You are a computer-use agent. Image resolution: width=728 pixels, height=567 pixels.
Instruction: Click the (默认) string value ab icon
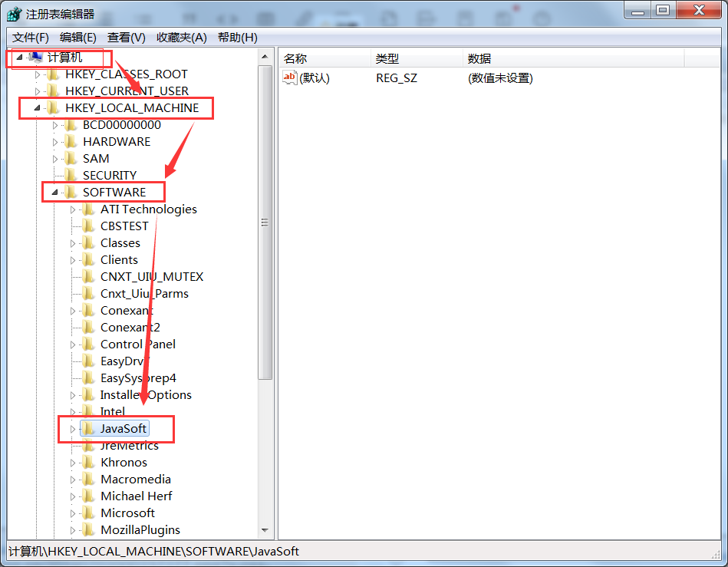(290, 77)
